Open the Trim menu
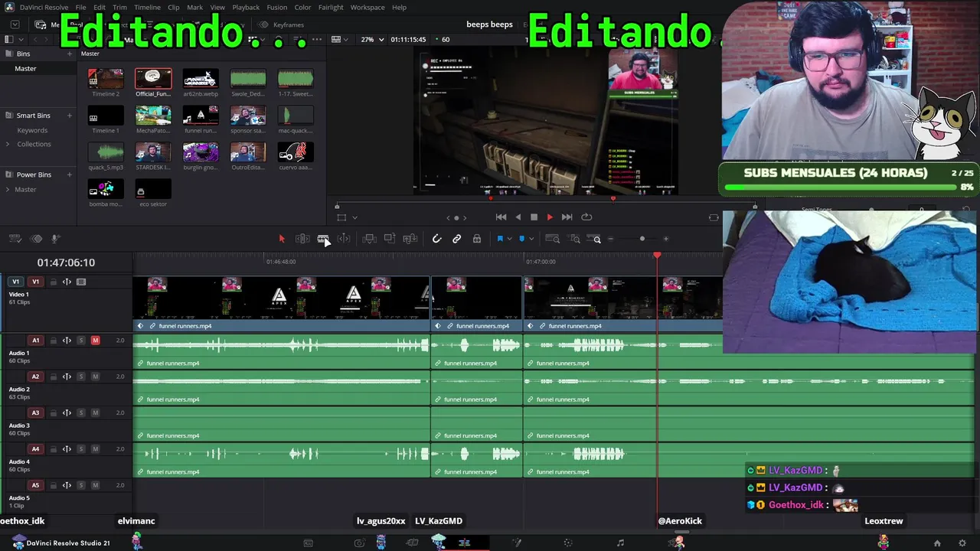Image resolution: width=980 pixels, height=551 pixels. 120,8
